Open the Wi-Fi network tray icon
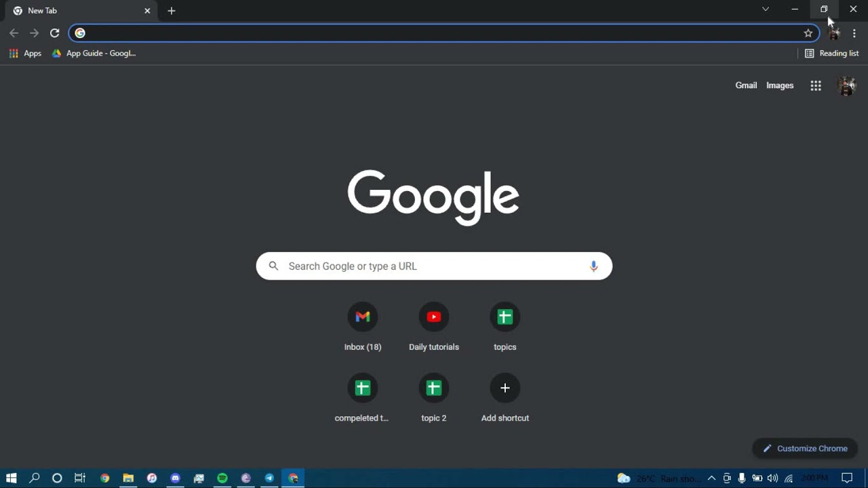The image size is (868, 488). 789,478
